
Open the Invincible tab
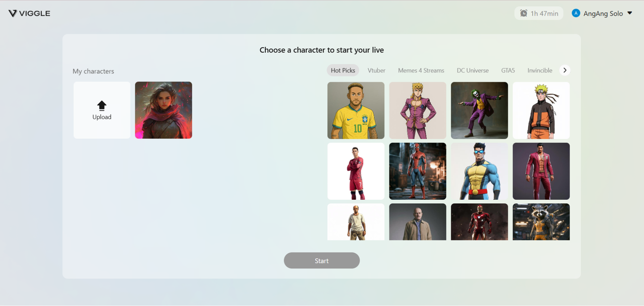tap(540, 70)
